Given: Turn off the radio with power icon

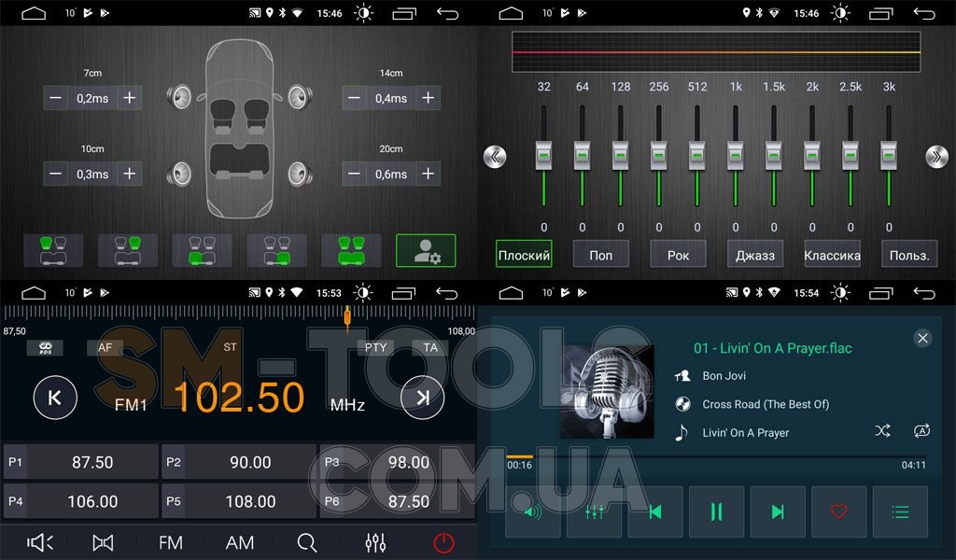Looking at the screenshot, I should [443, 542].
